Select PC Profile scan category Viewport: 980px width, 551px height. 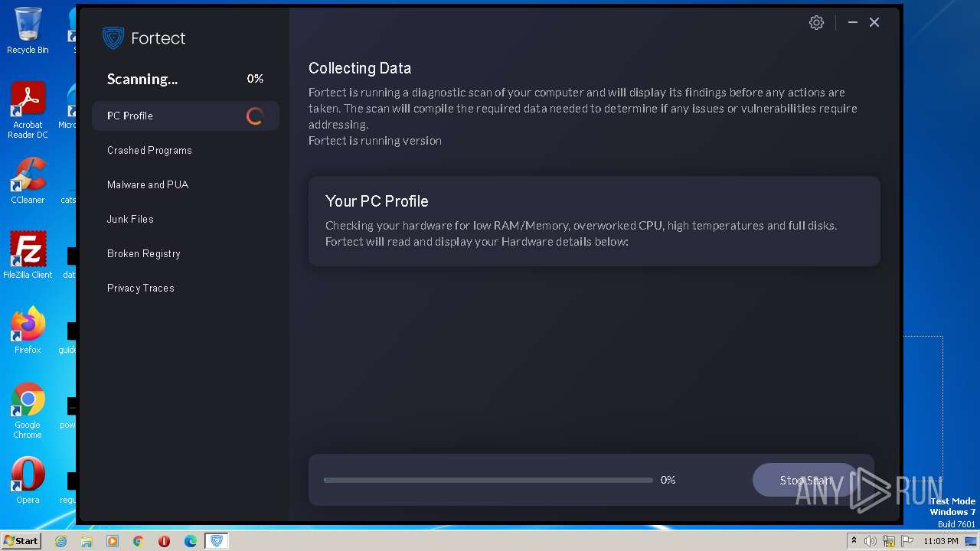(185, 116)
